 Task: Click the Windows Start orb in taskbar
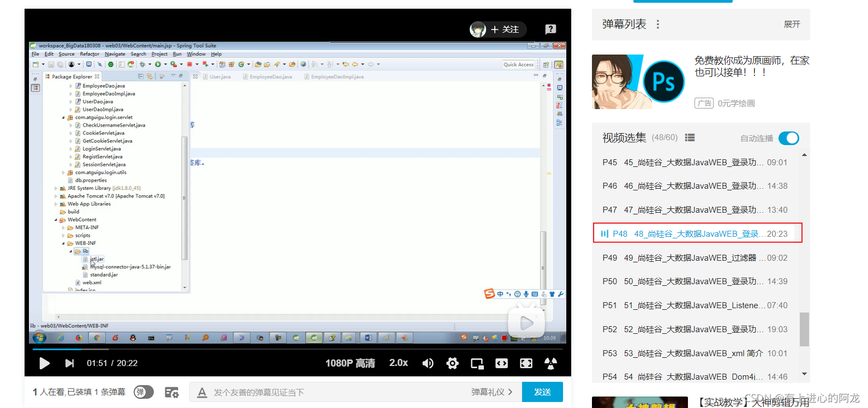(x=39, y=338)
